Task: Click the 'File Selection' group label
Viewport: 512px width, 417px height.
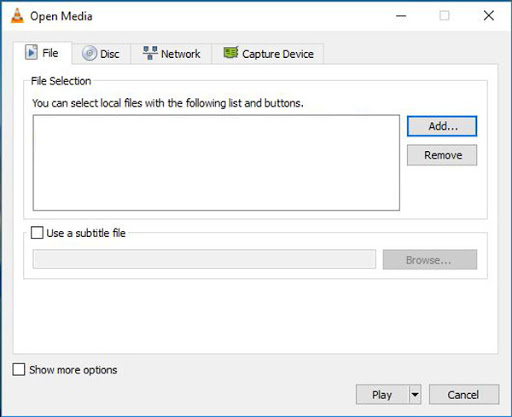Action: [x=61, y=81]
